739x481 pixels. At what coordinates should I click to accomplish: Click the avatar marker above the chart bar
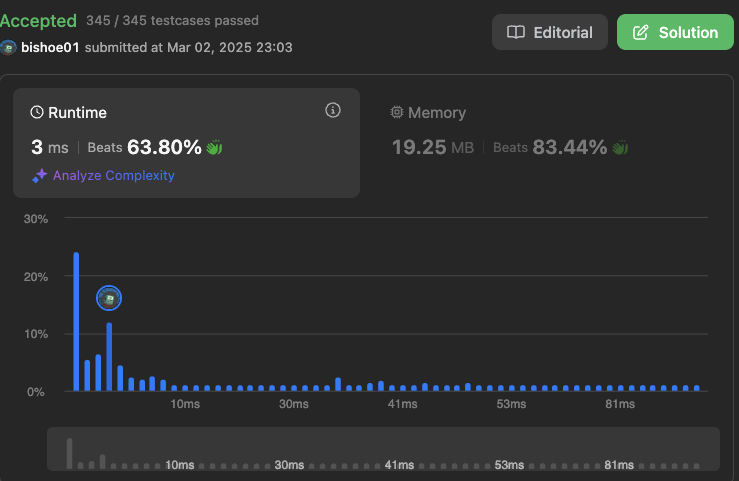point(109,298)
